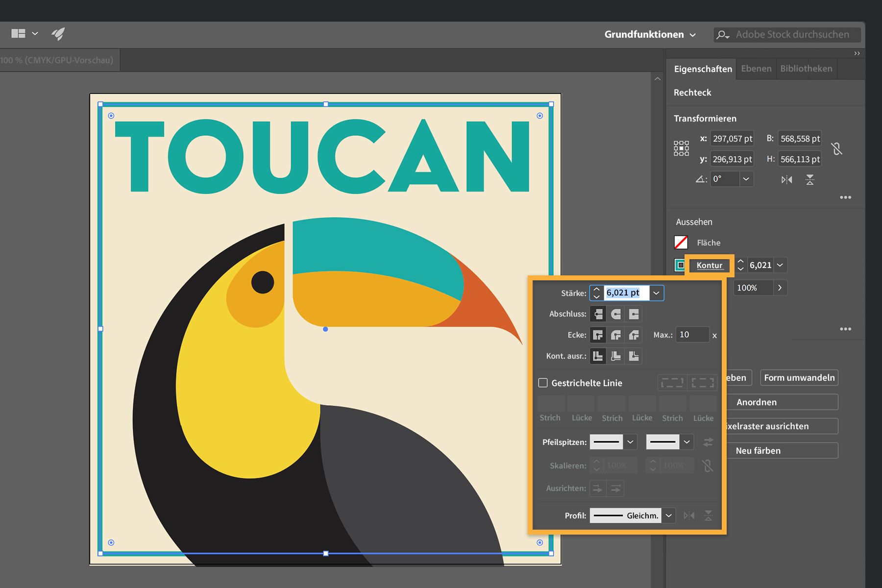The width and height of the screenshot is (882, 588).
Task: Pick the bevel join Ecke icon
Action: pyautogui.click(x=634, y=335)
